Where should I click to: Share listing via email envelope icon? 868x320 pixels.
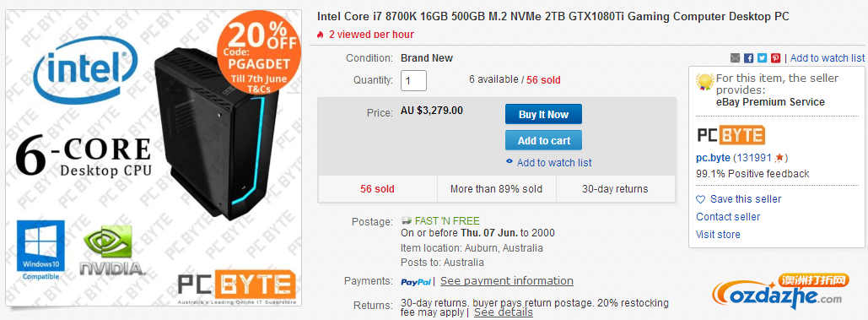click(x=736, y=58)
